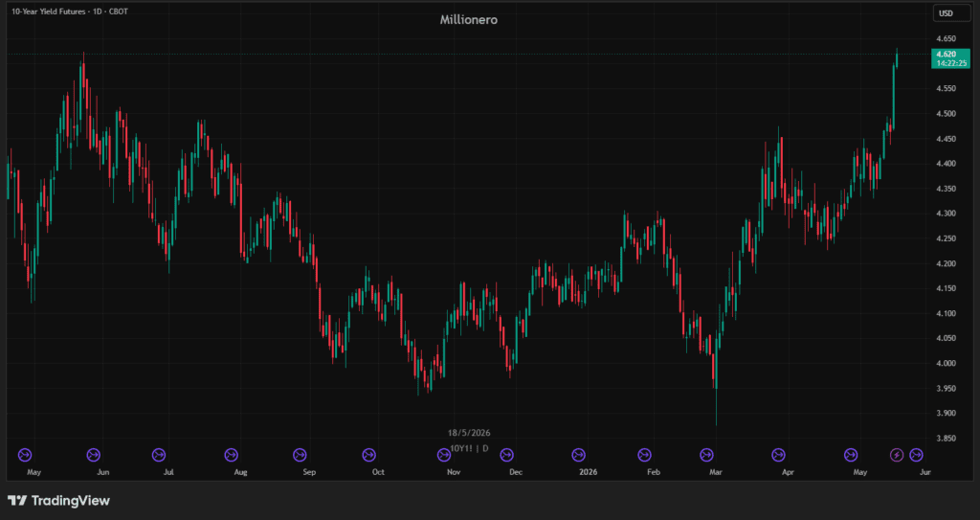Click the 18/5/2026 date text
Viewport: 980px width, 520px height.
tap(469, 433)
